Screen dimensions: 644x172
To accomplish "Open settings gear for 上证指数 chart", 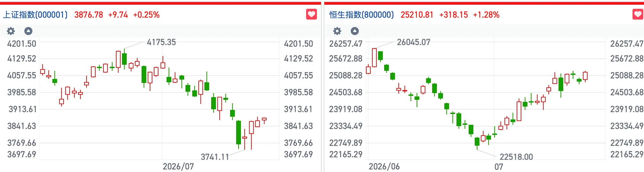I will pos(11,31).
